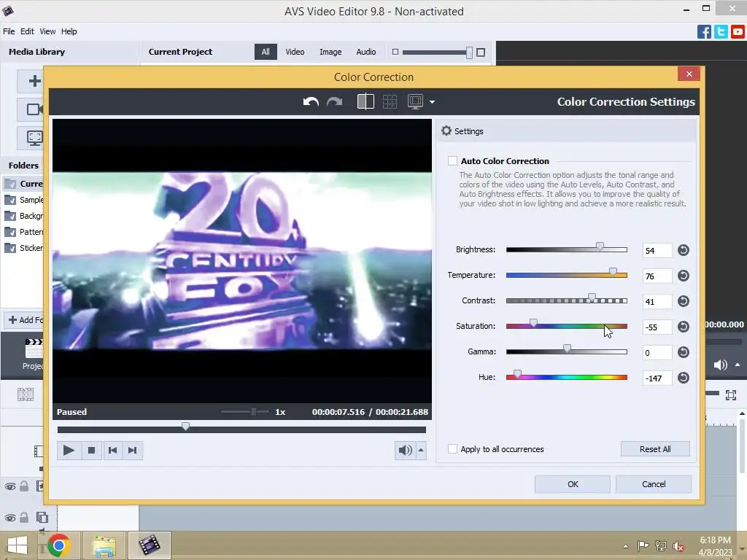The height and width of the screenshot is (560, 747).
Task: Open AVS YouTube channel icon
Action: coord(738,32)
